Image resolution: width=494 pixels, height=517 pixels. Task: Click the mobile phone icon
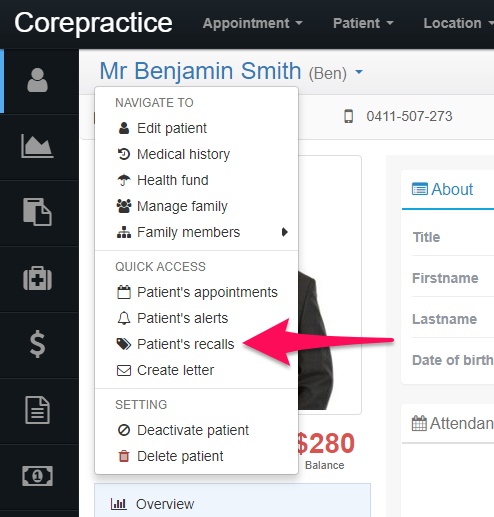click(348, 116)
